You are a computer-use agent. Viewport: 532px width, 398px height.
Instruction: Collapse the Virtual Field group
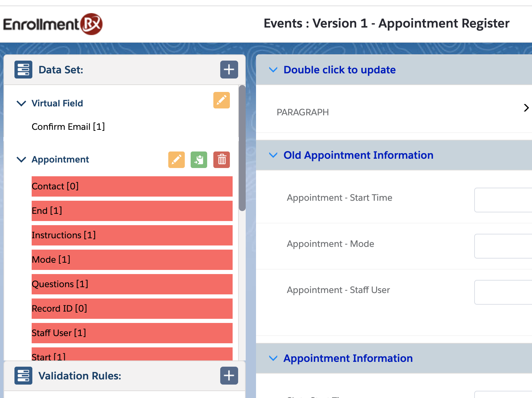21,103
